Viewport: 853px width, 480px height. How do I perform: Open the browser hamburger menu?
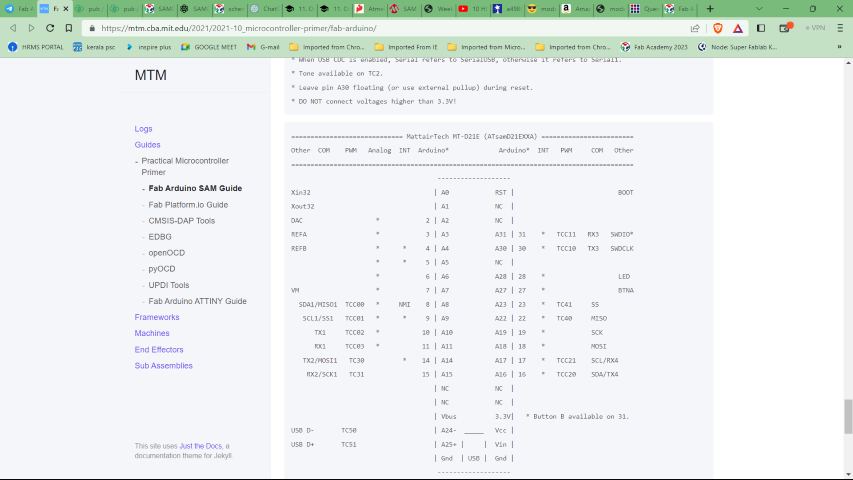(840, 28)
